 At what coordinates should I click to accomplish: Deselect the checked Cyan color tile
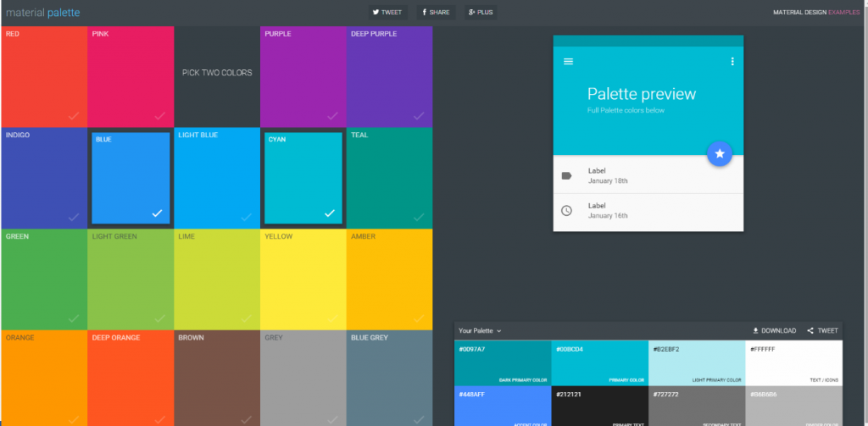[303, 178]
